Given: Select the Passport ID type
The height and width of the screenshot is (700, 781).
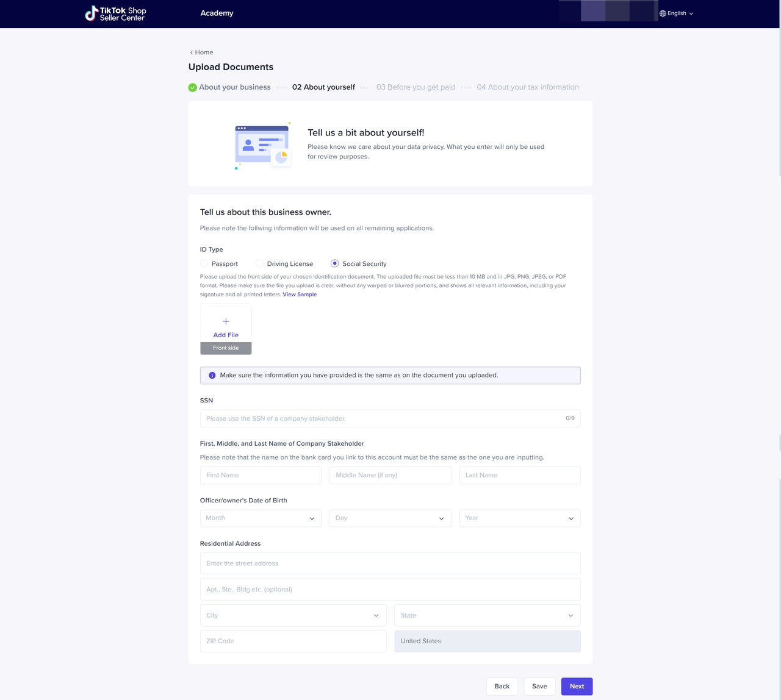Looking at the screenshot, I should pos(204,263).
